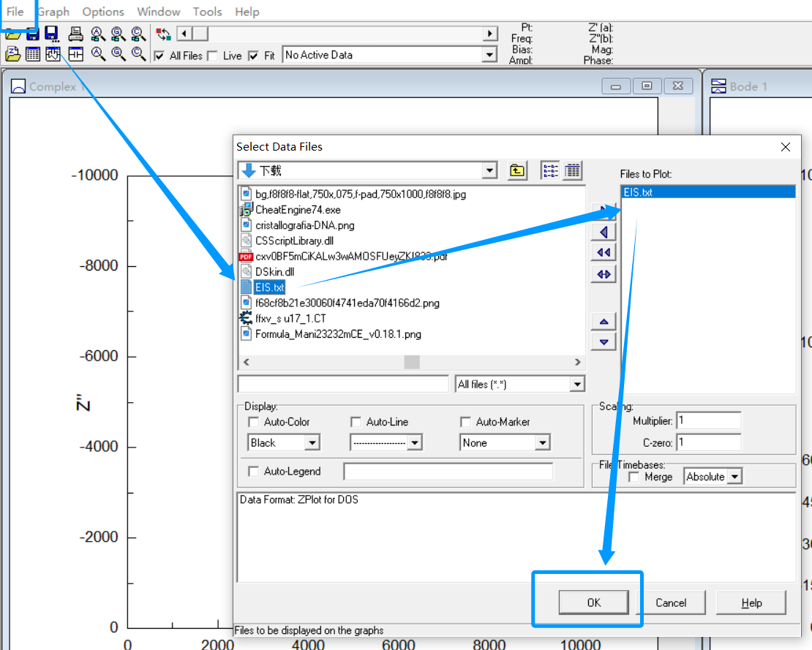Image resolution: width=812 pixels, height=650 pixels.
Task: Toggle the Merge timebases checkbox
Action: pos(634,477)
